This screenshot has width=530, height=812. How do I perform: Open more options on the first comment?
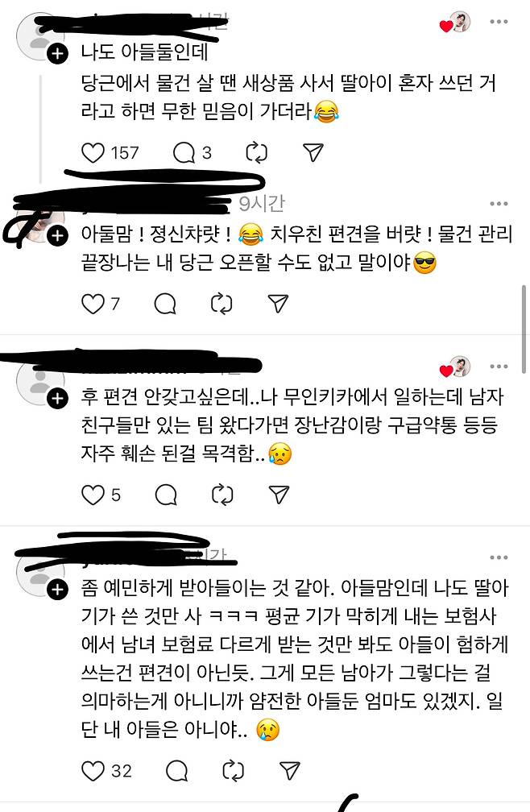499,22
